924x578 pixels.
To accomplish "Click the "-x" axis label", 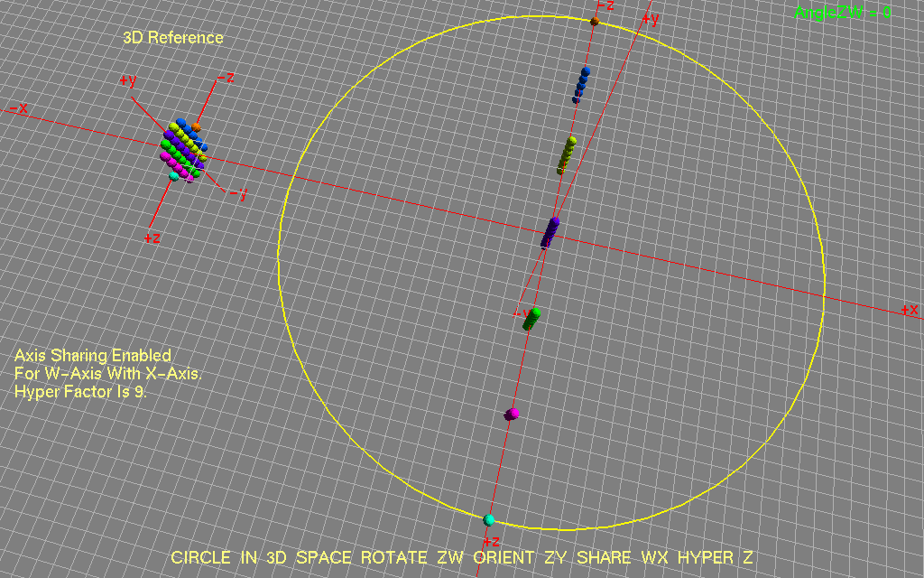I will (x=18, y=108).
